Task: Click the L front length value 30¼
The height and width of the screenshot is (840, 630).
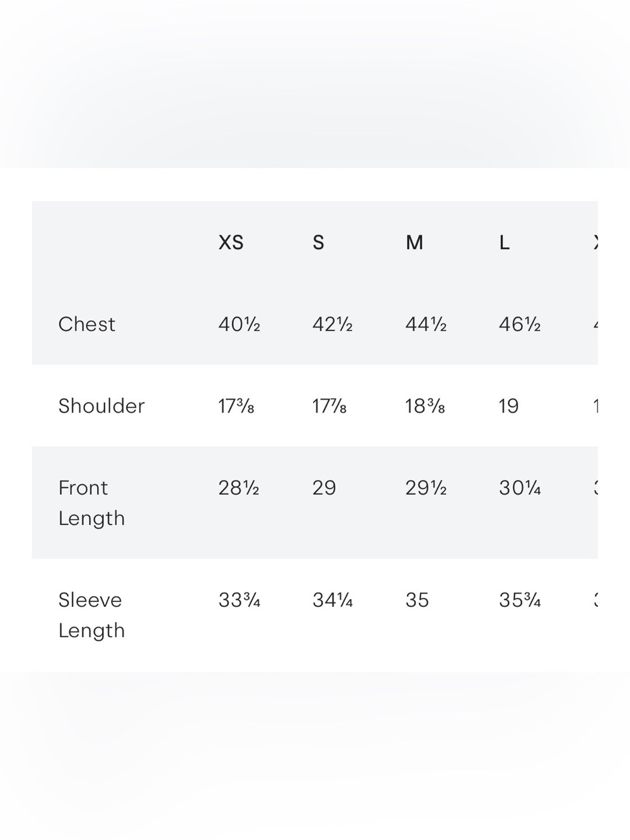Action: [x=520, y=488]
